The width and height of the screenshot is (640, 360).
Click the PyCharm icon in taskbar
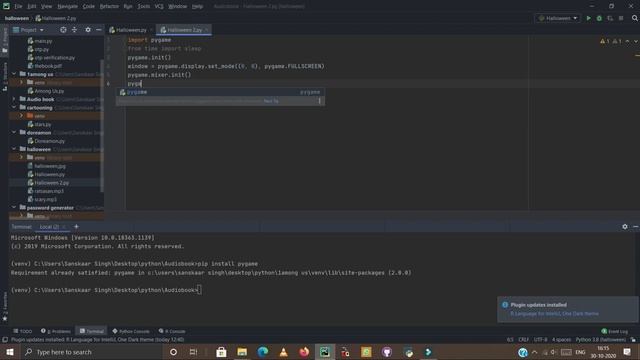(x=325, y=352)
